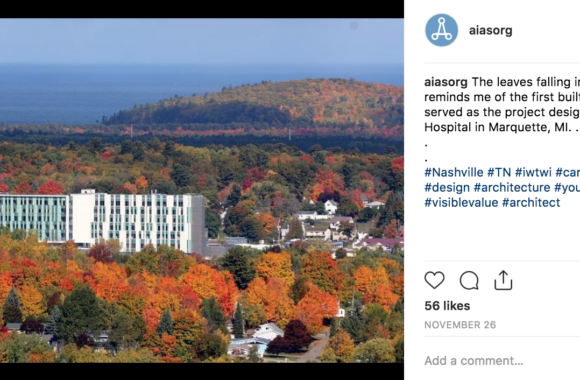The width and height of the screenshot is (580, 380).
Task: Open the #visiblevalue hashtag
Action: point(461,203)
